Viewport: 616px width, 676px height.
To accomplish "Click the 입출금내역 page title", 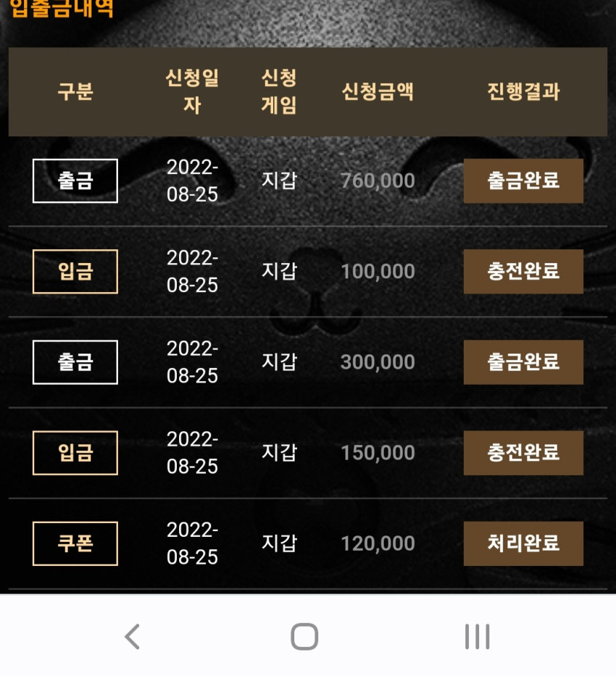I will [x=62, y=7].
